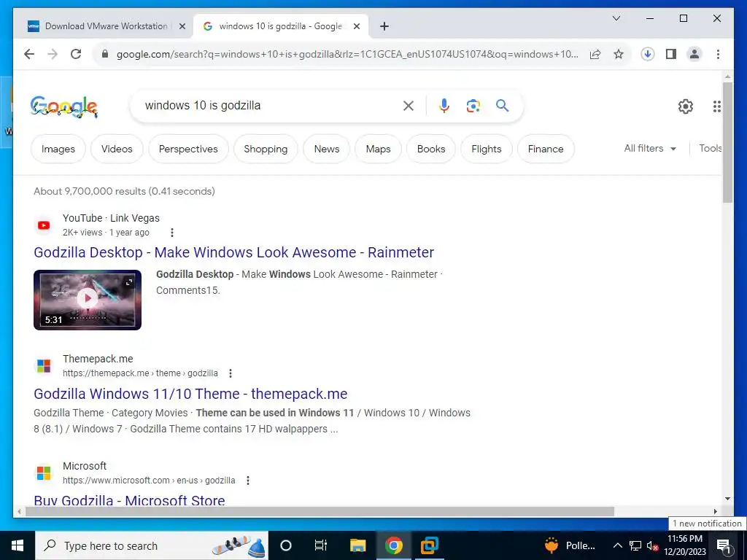Click the taskbar clock showing 11:56 PM
This screenshot has height=560, width=747.
point(685,545)
